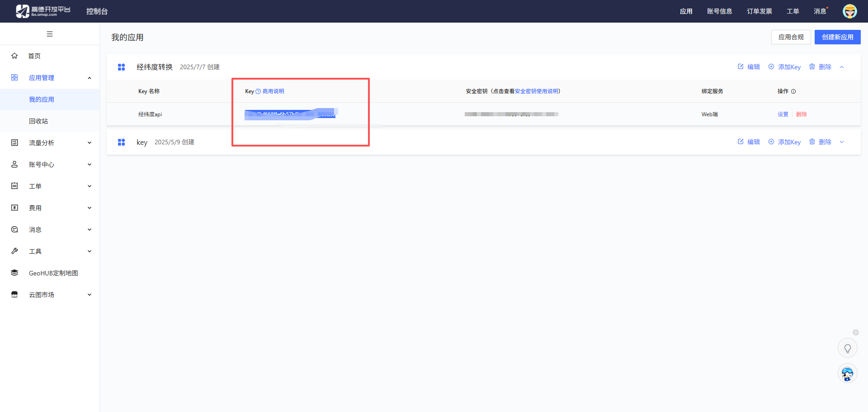Click the info icon next to 操作
This screenshot has height=412, width=868.
pyautogui.click(x=793, y=91)
